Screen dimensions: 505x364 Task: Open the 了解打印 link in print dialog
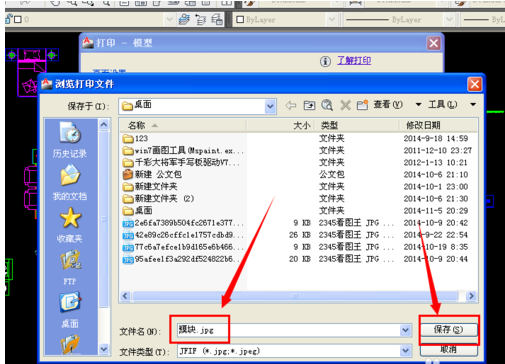point(354,61)
